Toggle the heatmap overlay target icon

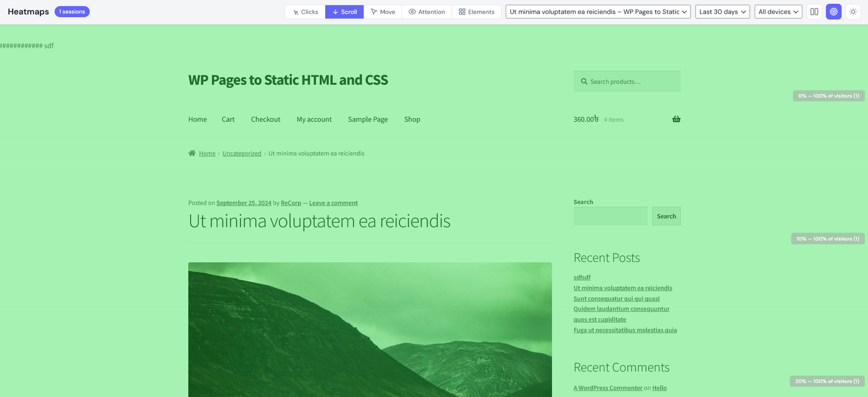coord(834,11)
